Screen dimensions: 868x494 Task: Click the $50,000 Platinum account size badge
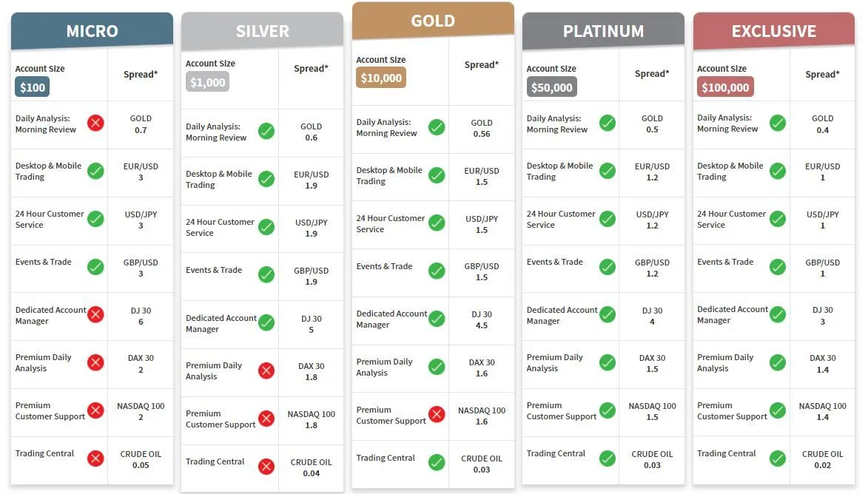[x=551, y=87]
